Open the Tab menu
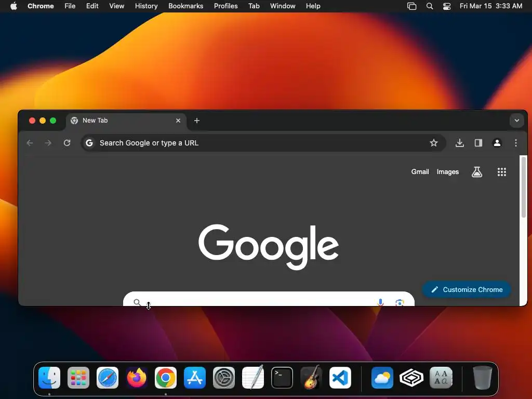Viewport: 532px width, 399px height. point(254,6)
